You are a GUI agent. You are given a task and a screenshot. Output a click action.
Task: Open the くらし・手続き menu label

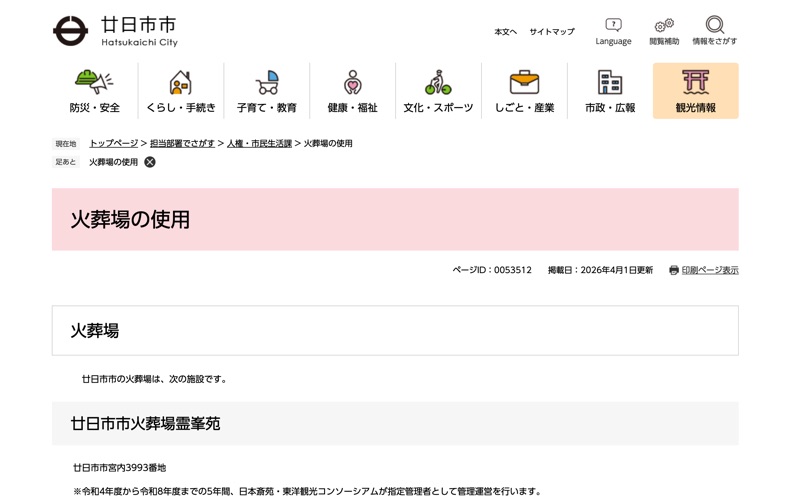[181, 108]
